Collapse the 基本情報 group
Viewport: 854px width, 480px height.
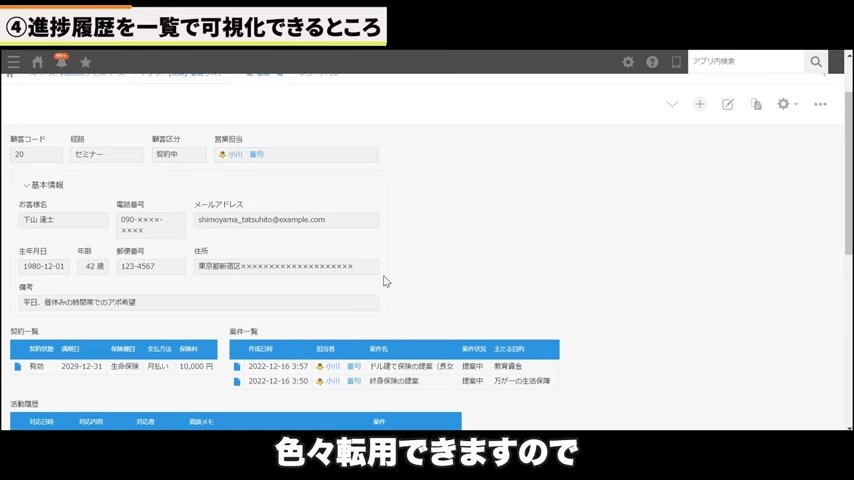pyautogui.click(x=43, y=185)
